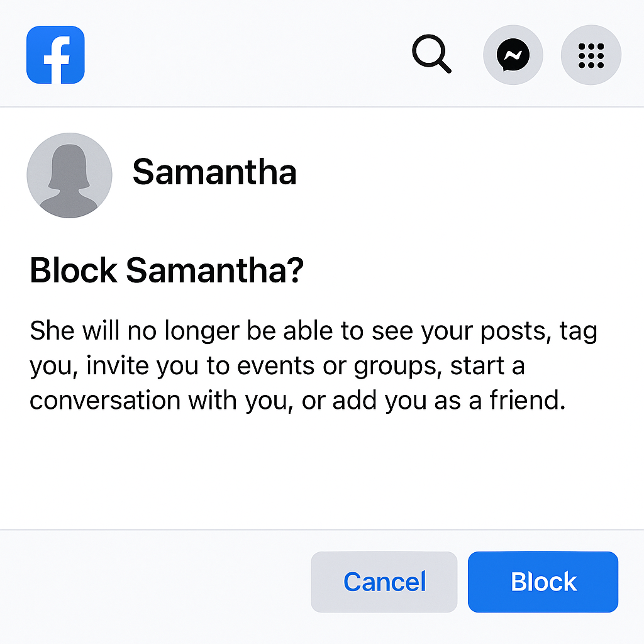
Task: Select the blue "f" logo tile
Action: point(55,55)
